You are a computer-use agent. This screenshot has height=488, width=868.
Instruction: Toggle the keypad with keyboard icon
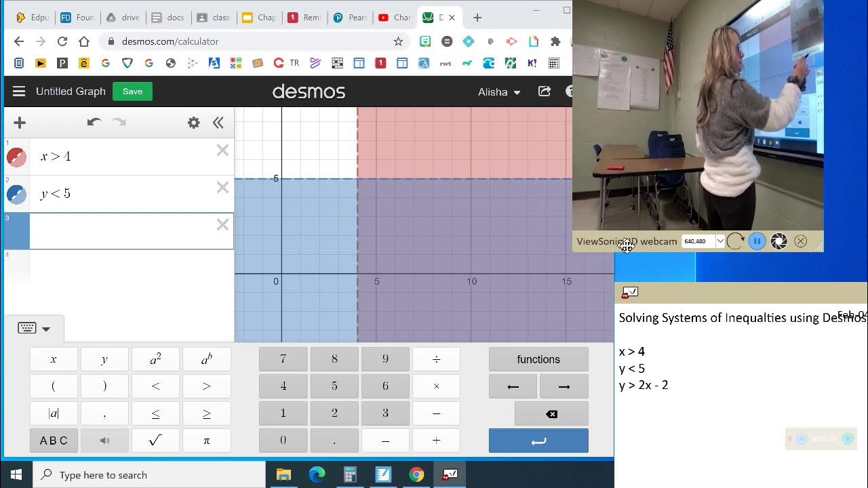(34, 329)
